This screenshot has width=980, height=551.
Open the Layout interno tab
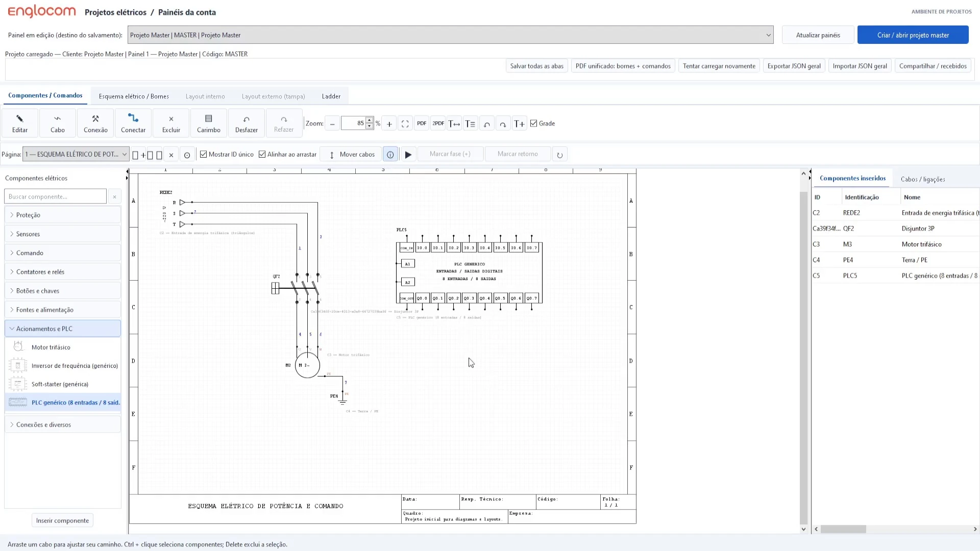pyautogui.click(x=205, y=96)
